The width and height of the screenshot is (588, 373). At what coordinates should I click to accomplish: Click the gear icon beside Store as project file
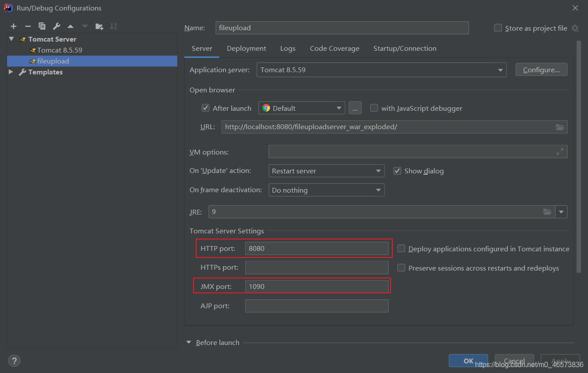[575, 28]
